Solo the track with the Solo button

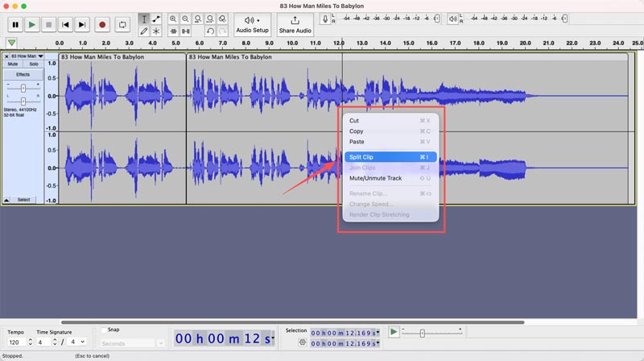click(x=34, y=64)
